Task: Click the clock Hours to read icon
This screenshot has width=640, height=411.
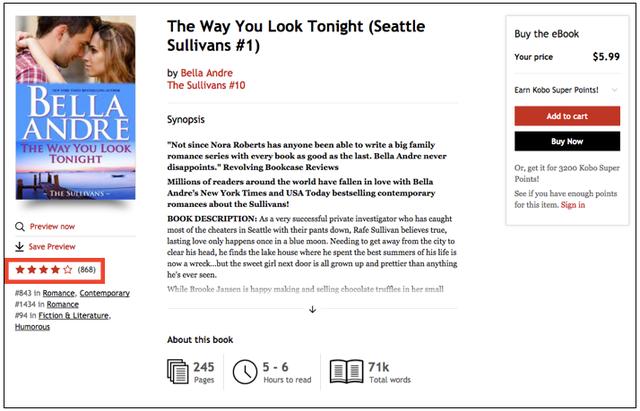Action: pyautogui.click(x=244, y=372)
